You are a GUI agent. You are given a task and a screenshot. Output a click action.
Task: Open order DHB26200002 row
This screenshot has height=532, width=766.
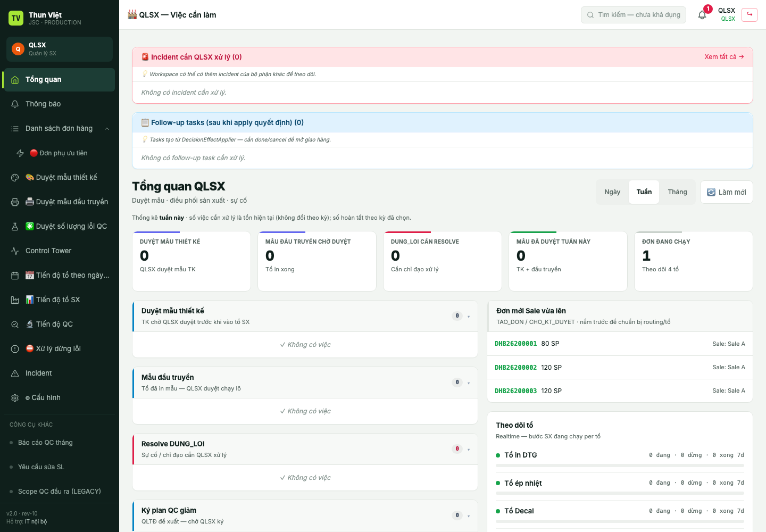[x=620, y=368]
